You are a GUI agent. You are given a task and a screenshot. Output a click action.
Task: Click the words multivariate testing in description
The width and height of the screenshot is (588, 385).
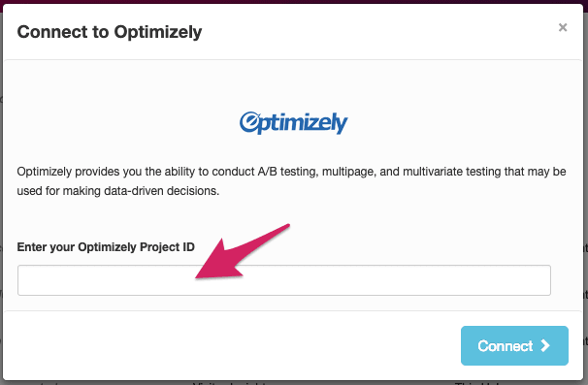pyautogui.click(x=451, y=172)
